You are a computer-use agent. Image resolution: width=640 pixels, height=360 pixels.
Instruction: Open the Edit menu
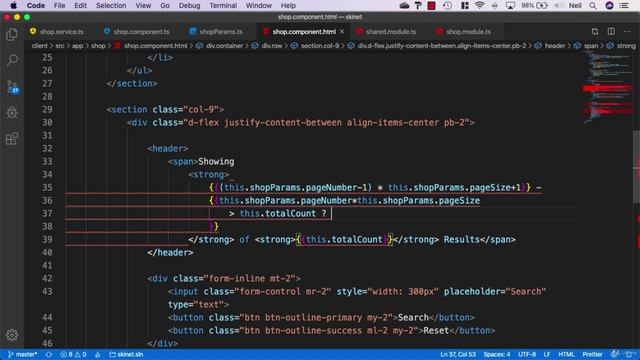click(x=80, y=5)
